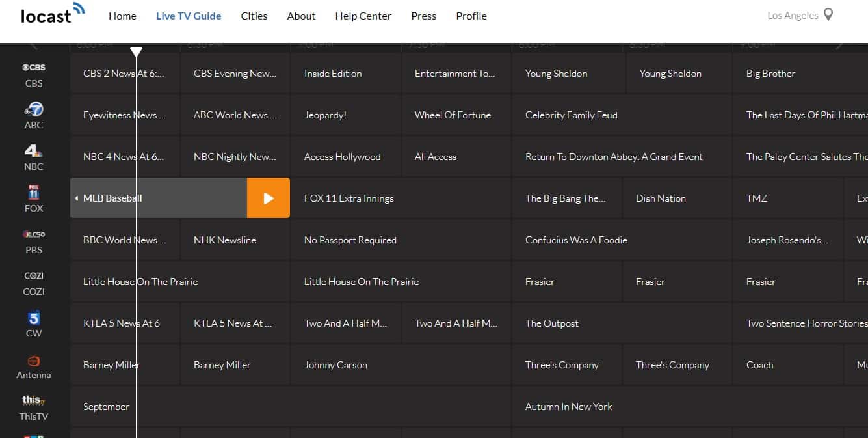
Task: Select the All Access listing
Action: click(456, 157)
